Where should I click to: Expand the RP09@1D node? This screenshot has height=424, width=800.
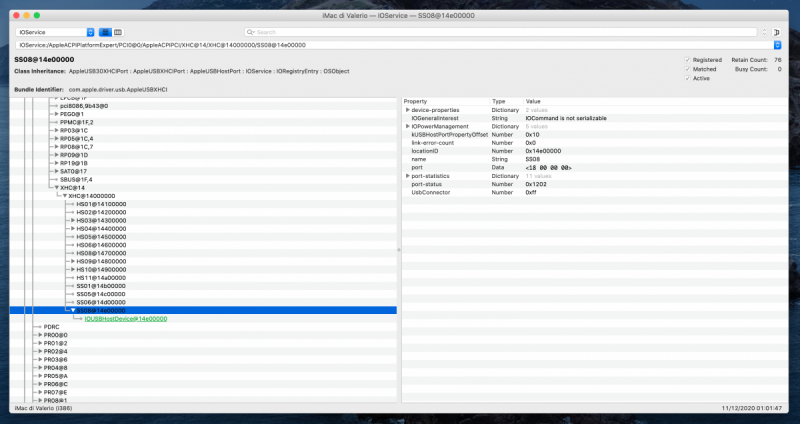tap(56, 155)
